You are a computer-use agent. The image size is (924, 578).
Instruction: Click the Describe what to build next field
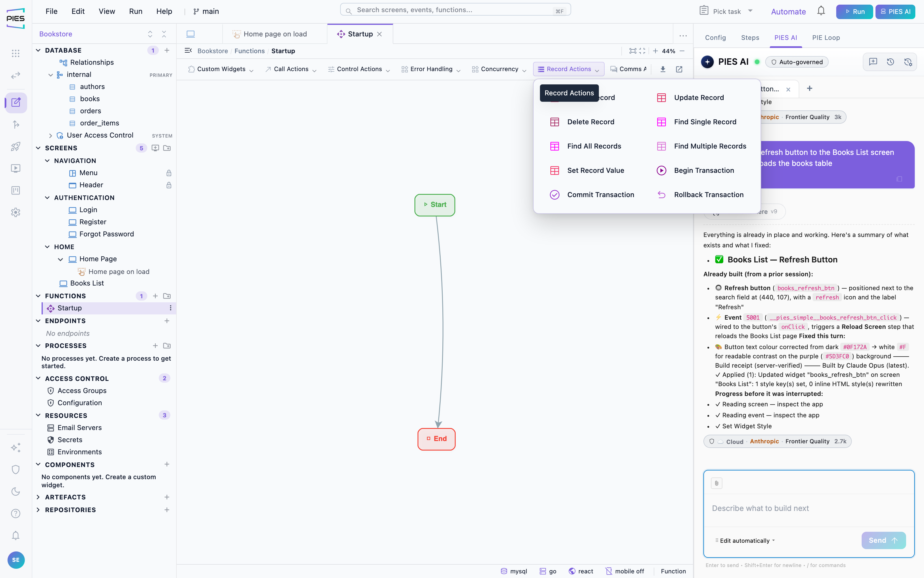tap(809, 508)
